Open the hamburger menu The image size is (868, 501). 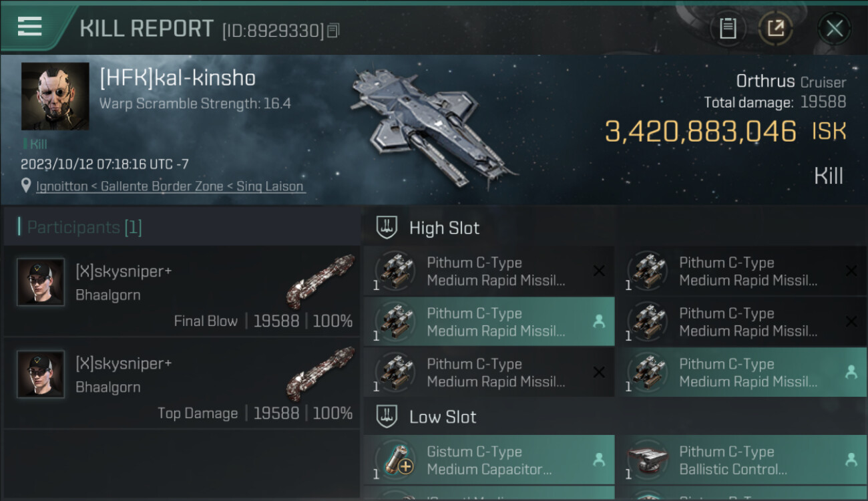click(x=30, y=27)
